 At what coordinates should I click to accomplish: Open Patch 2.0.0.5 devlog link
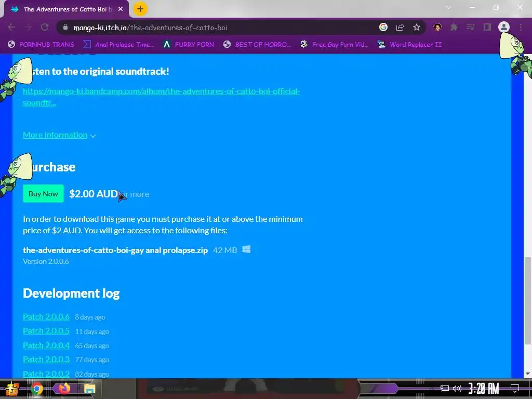point(46,331)
